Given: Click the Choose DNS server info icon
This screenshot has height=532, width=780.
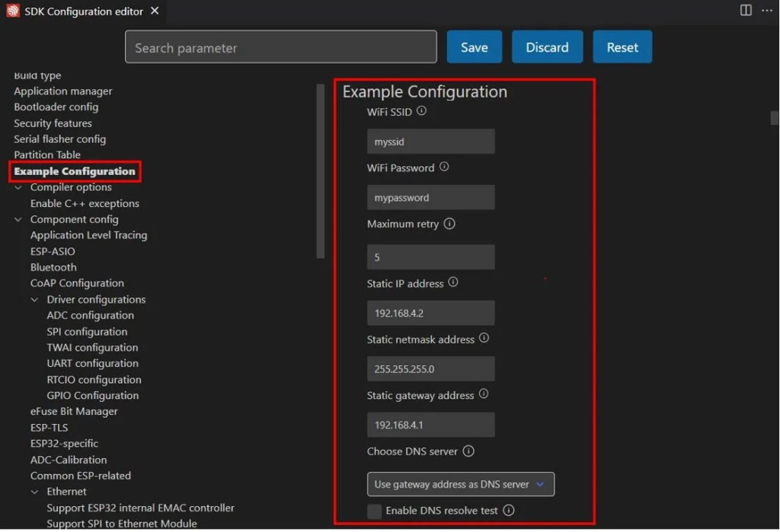Looking at the screenshot, I should point(470,451).
